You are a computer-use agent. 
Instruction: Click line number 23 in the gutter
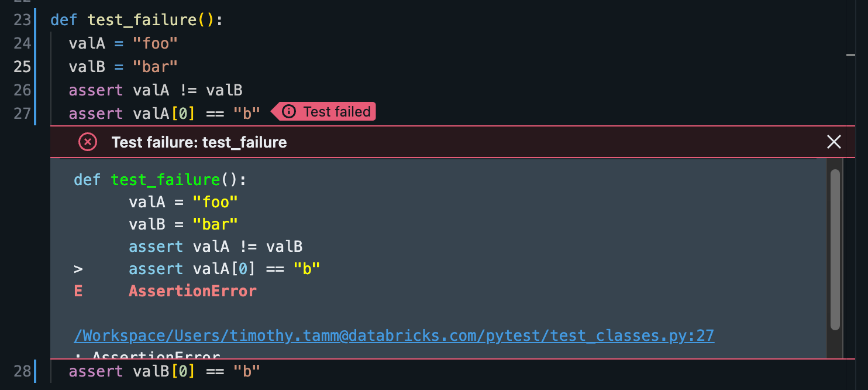tap(22, 19)
